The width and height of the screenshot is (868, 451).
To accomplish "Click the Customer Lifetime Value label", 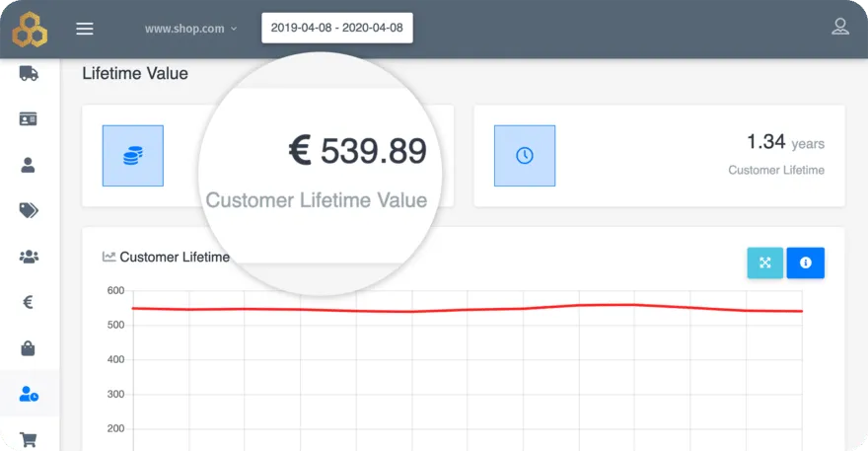I will (316, 200).
